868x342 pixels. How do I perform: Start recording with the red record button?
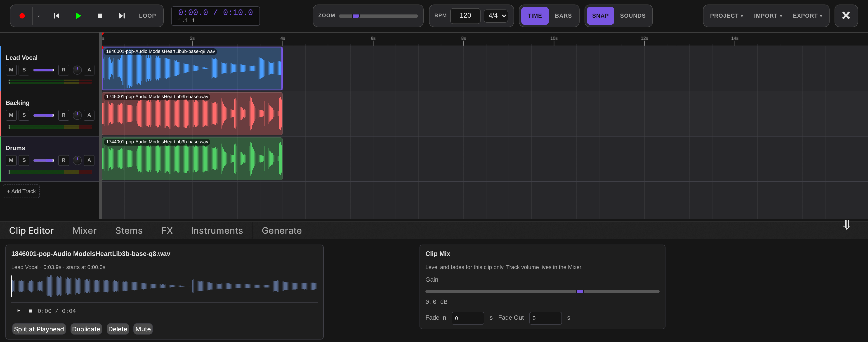point(22,16)
